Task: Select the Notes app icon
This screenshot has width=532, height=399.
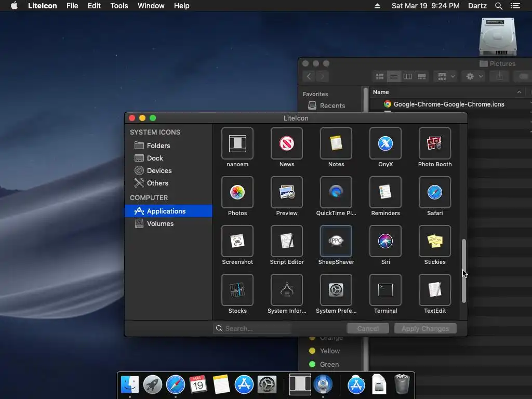Action: tap(336, 143)
